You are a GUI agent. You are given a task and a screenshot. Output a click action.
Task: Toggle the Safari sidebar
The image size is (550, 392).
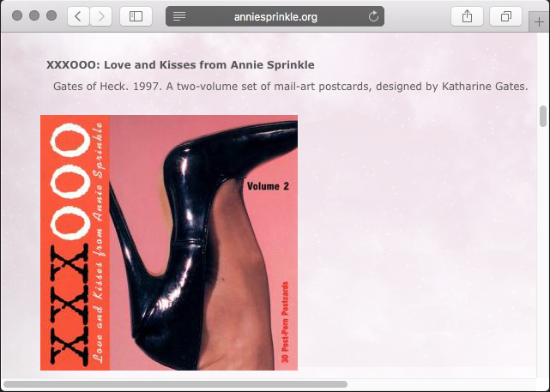pos(136,16)
